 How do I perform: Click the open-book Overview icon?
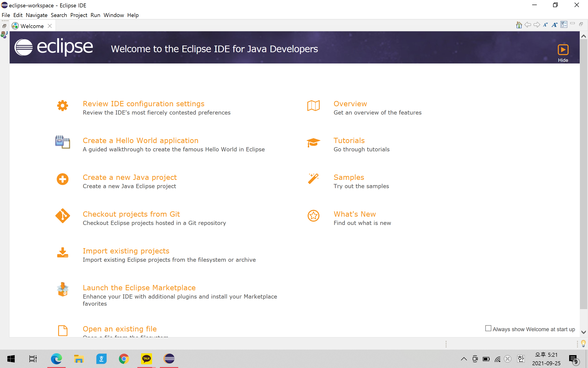tap(314, 106)
